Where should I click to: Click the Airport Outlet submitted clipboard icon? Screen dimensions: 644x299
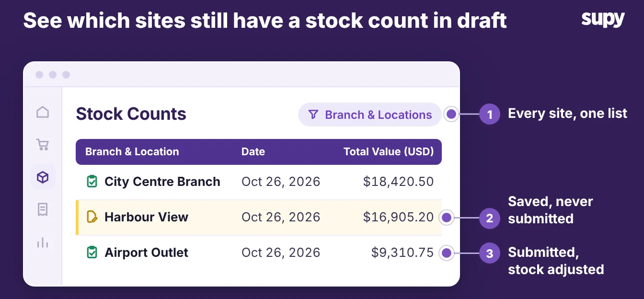tap(92, 252)
